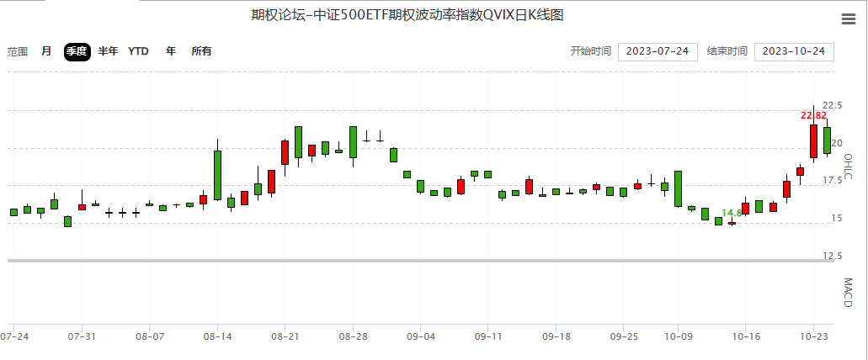Edit the 开始时间 date field 2023-07-24
The image size is (868, 360).
658,51
